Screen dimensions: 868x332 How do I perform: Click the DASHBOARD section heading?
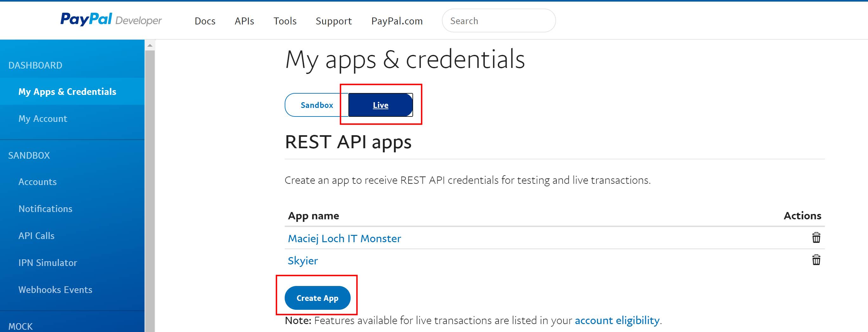[x=36, y=65]
